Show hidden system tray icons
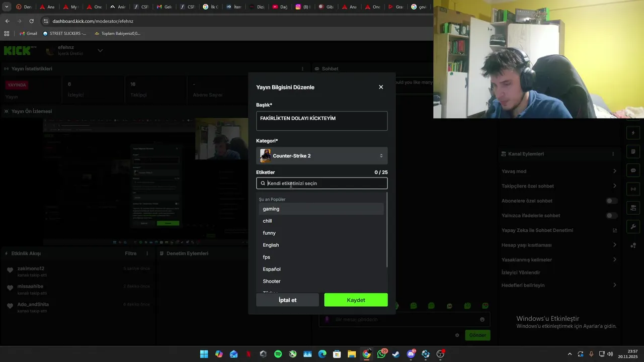The width and height of the screenshot is (644, 362). 570,354
